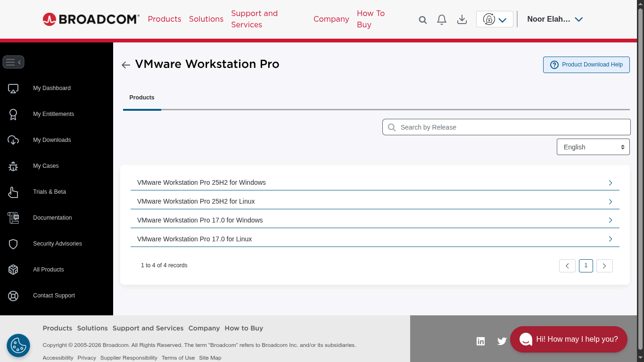This screenshot has width=644, height=362.
Task: Open the Company menu
Action: [x=331, y=19]
